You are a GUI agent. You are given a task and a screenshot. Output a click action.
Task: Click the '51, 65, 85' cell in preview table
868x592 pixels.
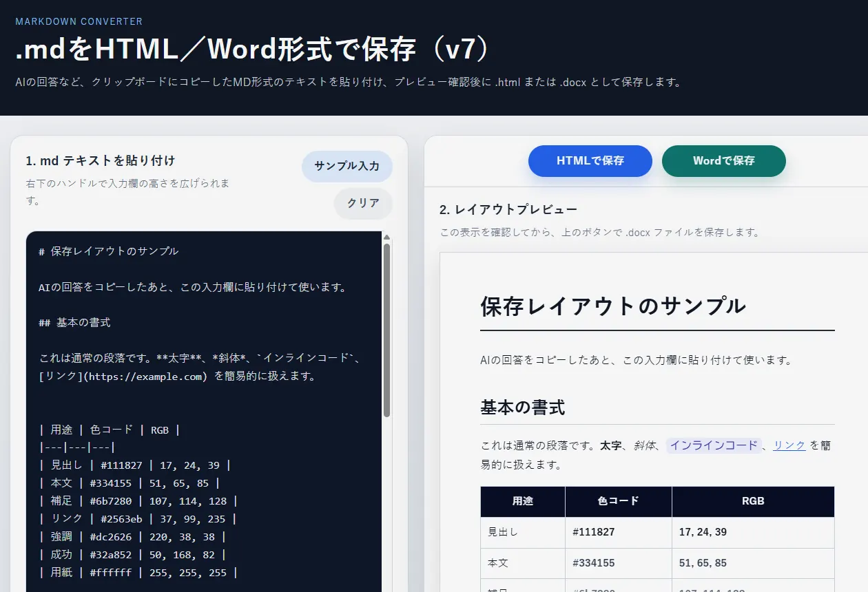point(753,563)
